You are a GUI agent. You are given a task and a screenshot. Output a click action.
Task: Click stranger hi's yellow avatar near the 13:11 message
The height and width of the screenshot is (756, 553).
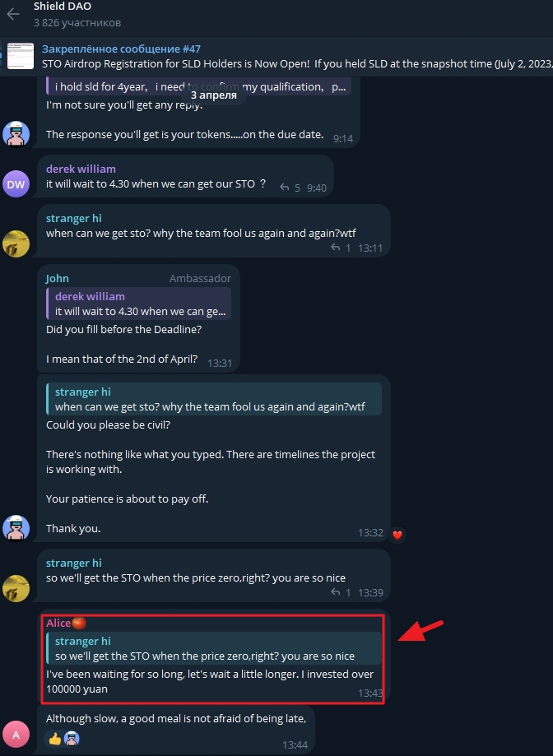click(x=16, y=243)
